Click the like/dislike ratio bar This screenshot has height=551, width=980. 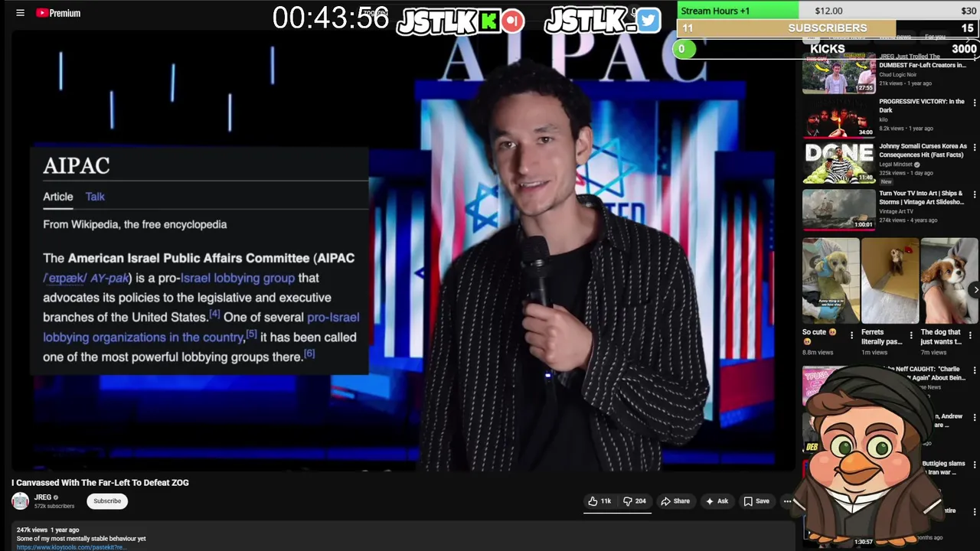point(618,512)
